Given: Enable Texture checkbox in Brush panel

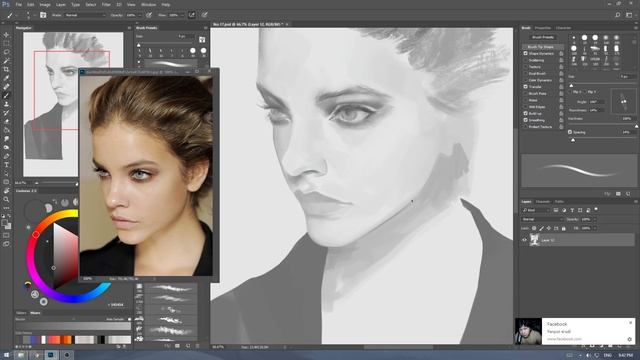Looking at the screenshot, I should [x=526, y=67].
